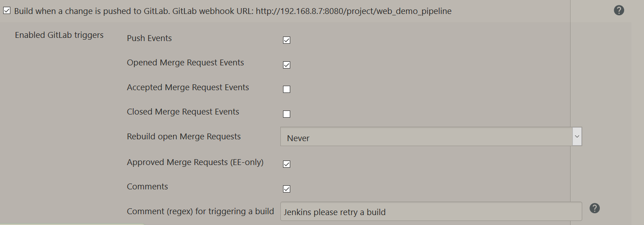Click the Approved Merge Requests (EE-only) label
This screenshot has width=644, height=225.
point(195,162)
